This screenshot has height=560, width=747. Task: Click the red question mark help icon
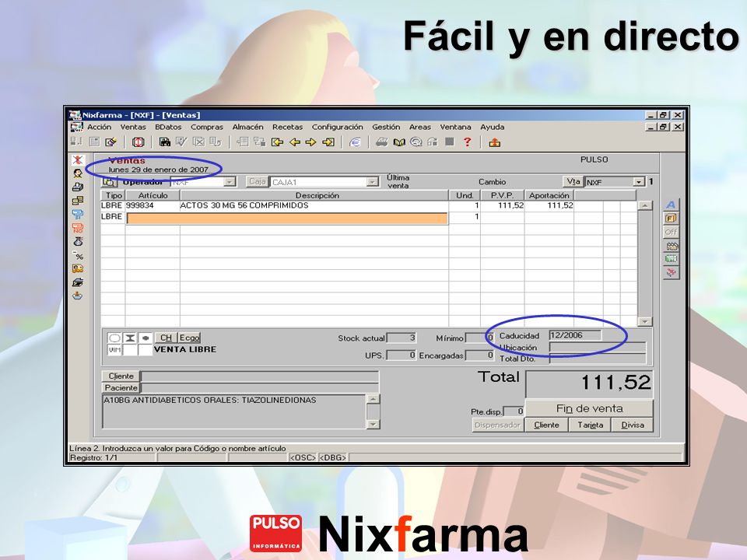coord(468,142)
